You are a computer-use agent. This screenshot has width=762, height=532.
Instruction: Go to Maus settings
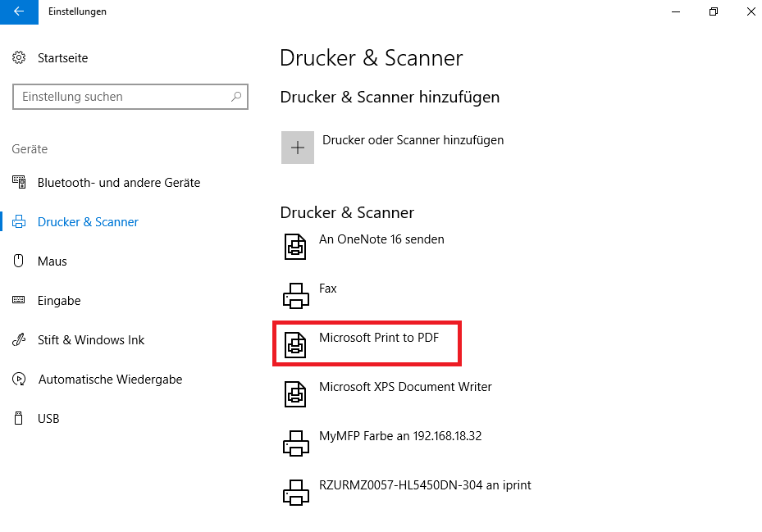pos(52,261)
